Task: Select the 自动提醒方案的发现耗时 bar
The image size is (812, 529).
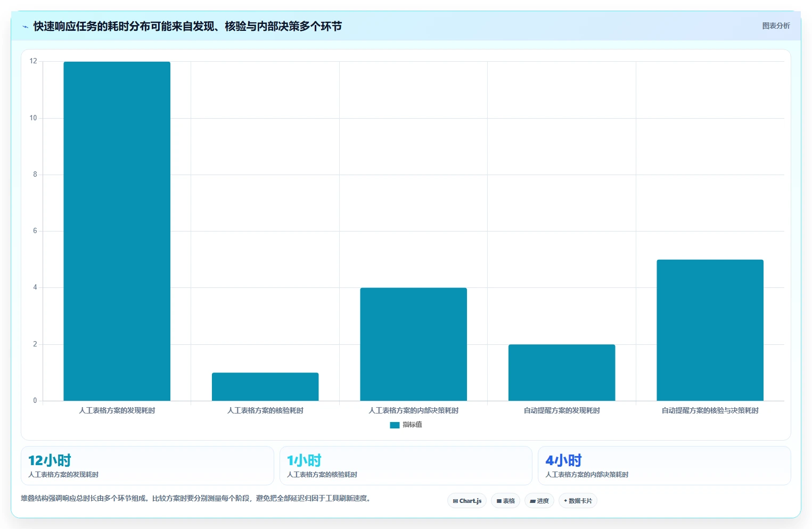Action: pyautogui.click(x=562, y=373)
